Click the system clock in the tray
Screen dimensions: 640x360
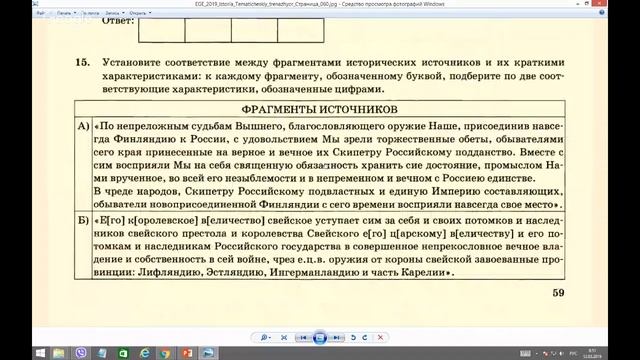pyautogui.click(x=592, y=353)
